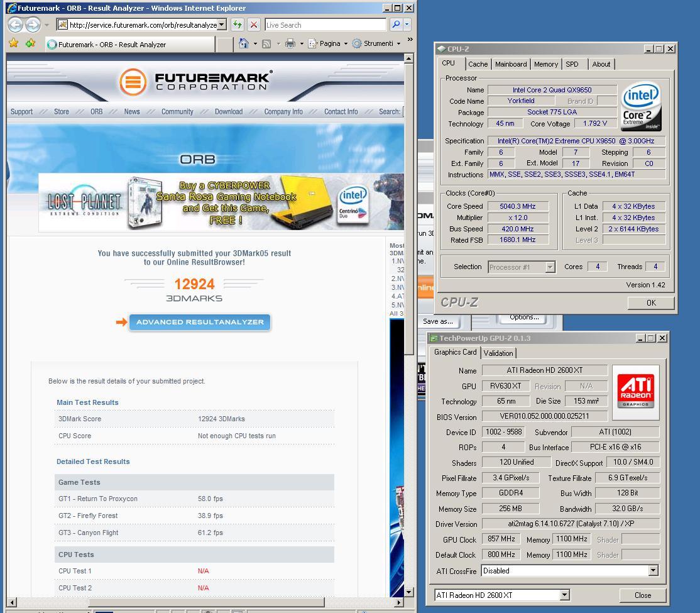Click the GT2 - Firefly Forest row
Screen dimensions: 700x613
pos(194,516)
